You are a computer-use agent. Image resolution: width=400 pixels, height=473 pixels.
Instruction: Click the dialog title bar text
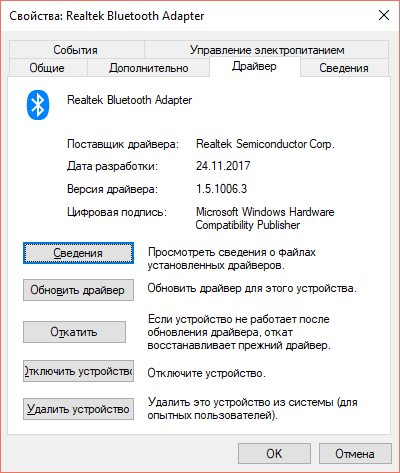(107, 16)
